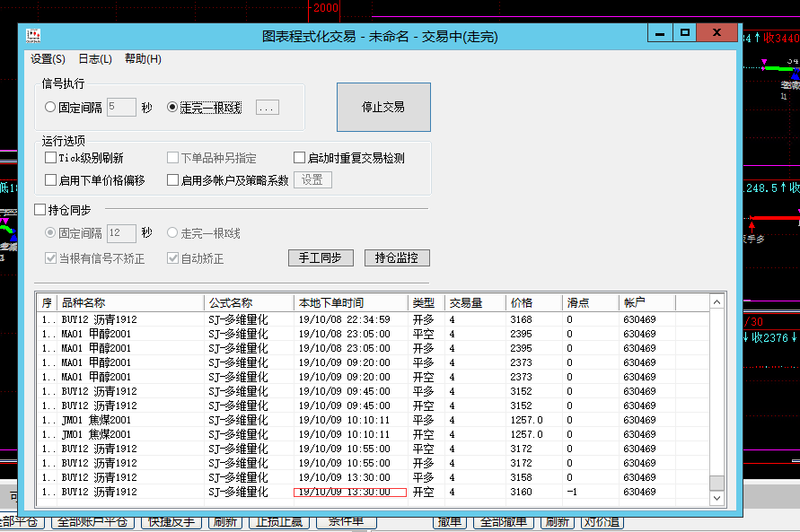The width and height of the screenshot is (800, 532).
Task: Click the order list scroll-down arrow
Action: [x=716, y=498]
